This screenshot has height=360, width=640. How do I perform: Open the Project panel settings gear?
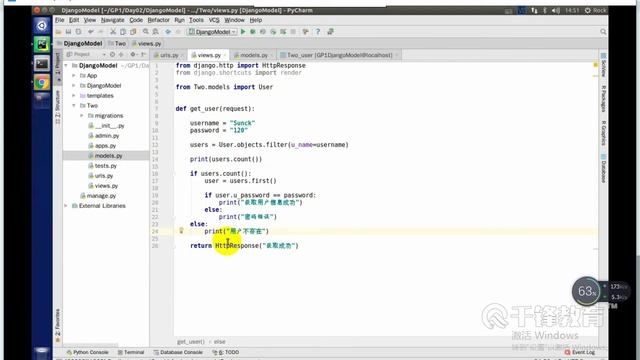tap(133, 54)
